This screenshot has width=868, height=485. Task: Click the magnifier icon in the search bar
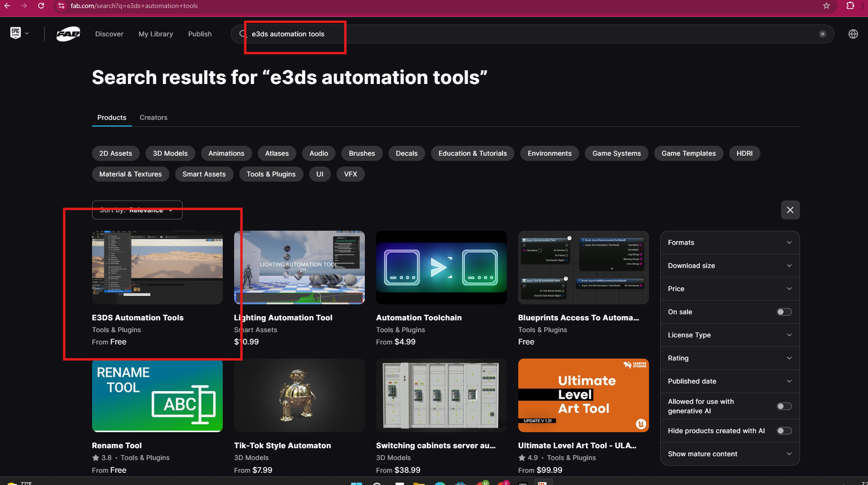pyautogui.click(x=243, y=34)
